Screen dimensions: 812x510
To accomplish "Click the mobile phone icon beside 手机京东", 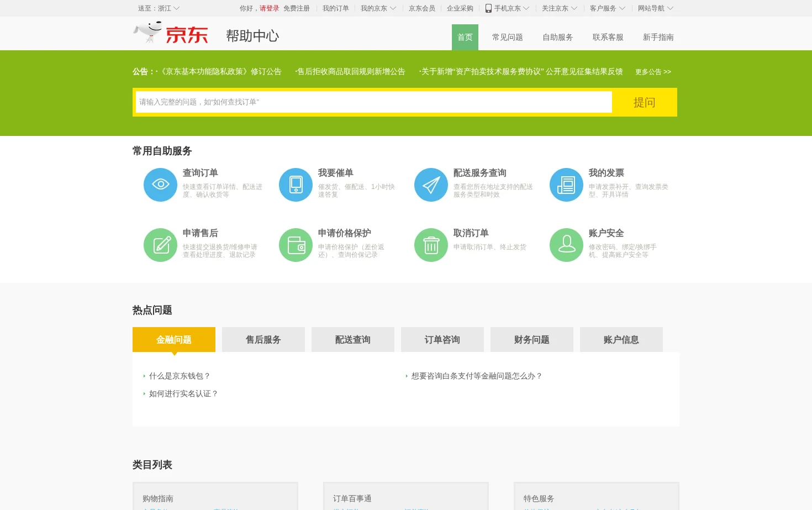I will [488, 8].
